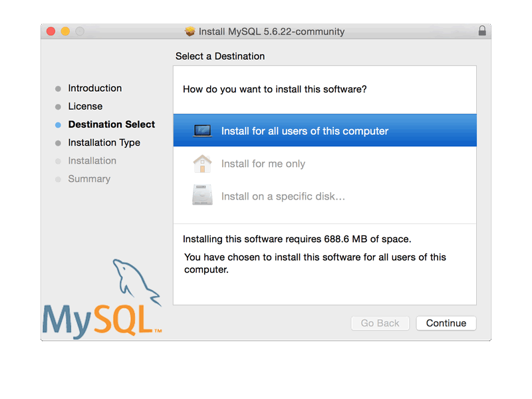This screenshot has height=399, width=532.
Task: Click the package icon in the title bar
Action: [190, 31]
